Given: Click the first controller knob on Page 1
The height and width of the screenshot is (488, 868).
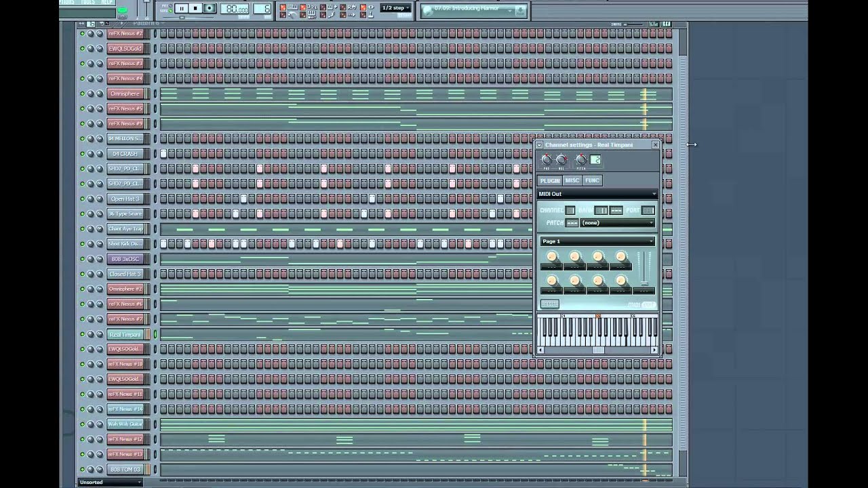Looking at the screenshot, I should (x=552, y=257).
